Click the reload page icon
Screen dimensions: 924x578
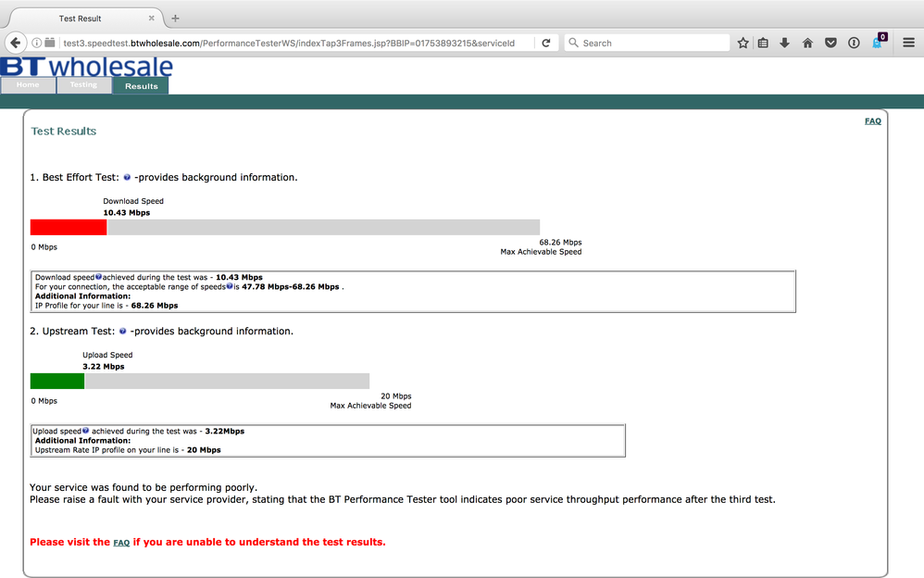pyautogui.click(x=546, y=43)
